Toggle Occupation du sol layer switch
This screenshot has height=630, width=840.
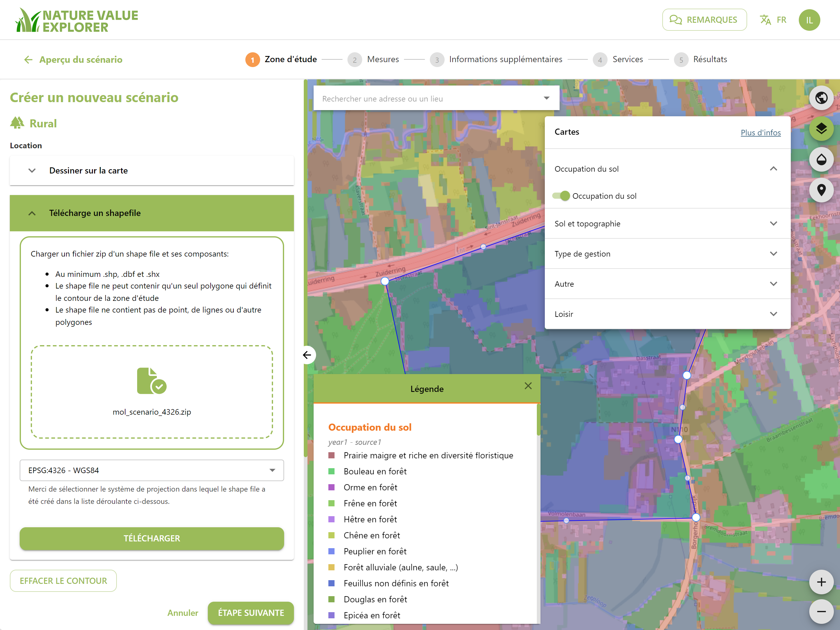561,196
